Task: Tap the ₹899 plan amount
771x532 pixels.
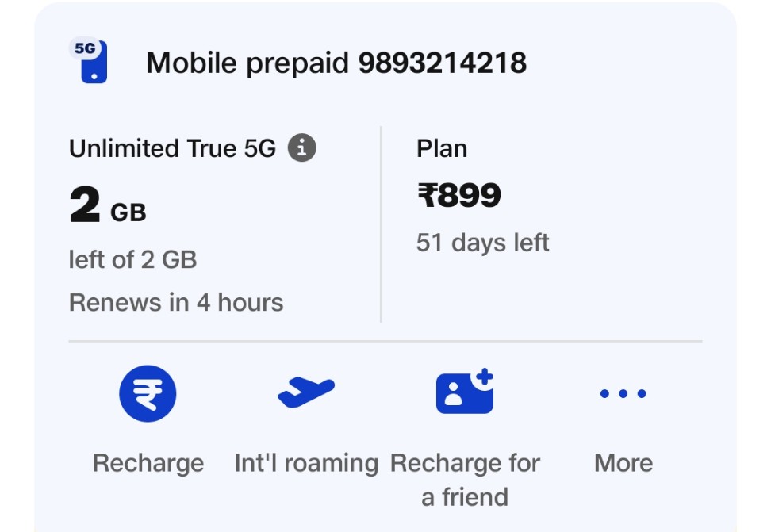Action: coord(459,195)
